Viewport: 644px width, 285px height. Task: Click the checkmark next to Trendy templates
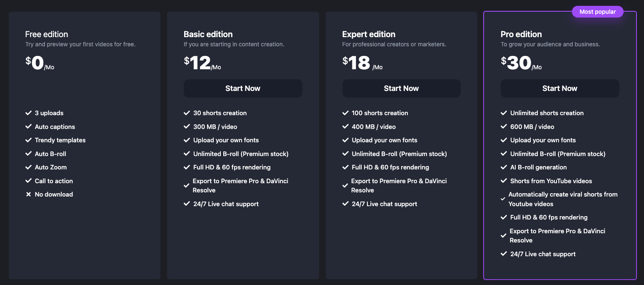click(x=28, y=140)
